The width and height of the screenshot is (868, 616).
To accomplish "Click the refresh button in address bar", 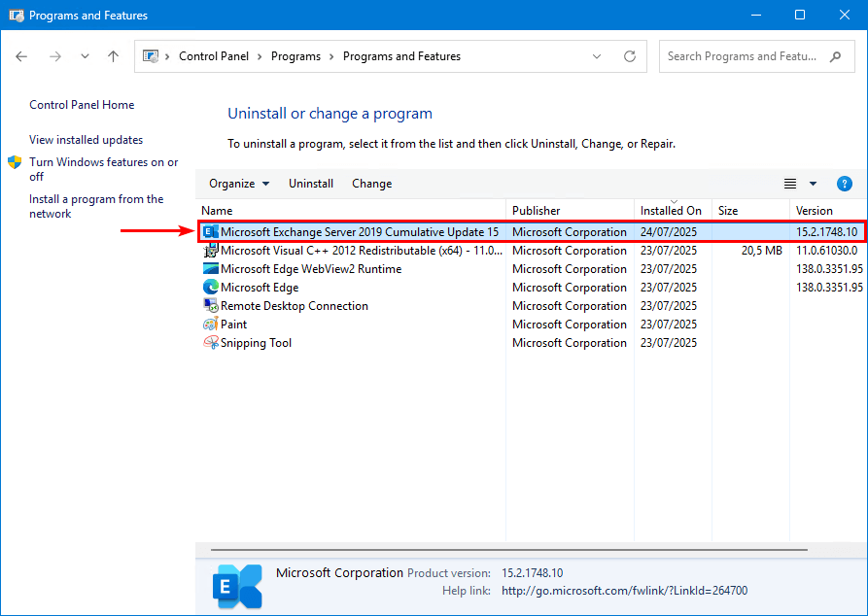I will point(630,56).
